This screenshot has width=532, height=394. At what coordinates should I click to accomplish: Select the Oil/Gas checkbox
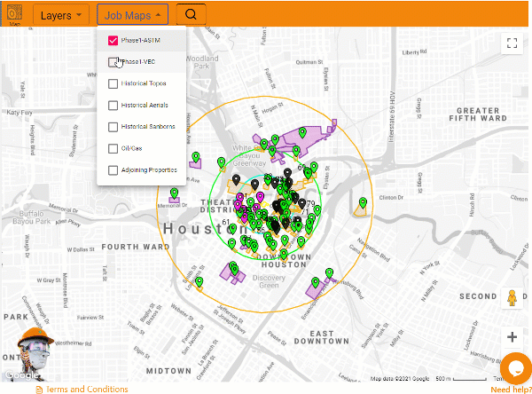pyautogui.click(x=113, y=148)
